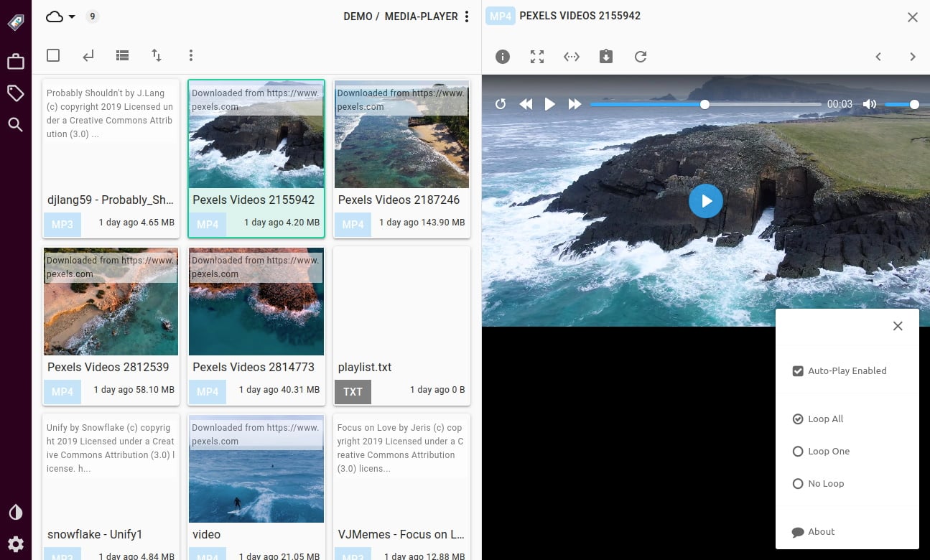Select the Loop One option
The height and width of the screenshot is (560, 930).
click(798, 452)
